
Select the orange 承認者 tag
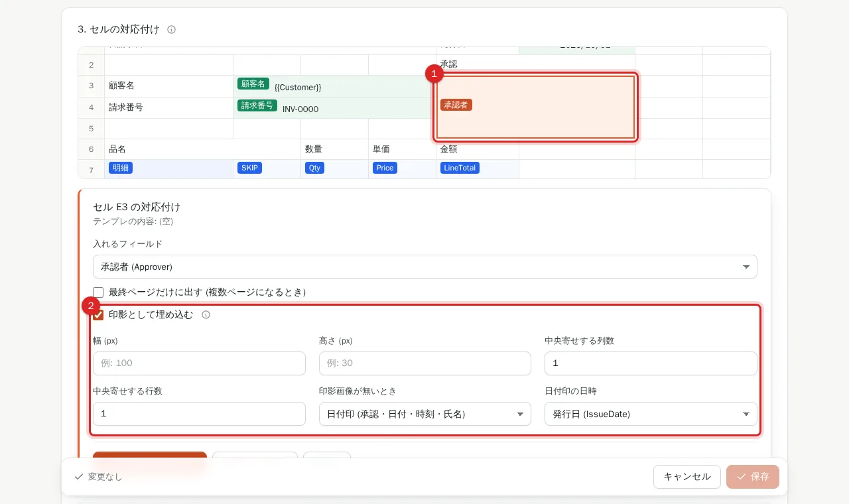point(456,105)
